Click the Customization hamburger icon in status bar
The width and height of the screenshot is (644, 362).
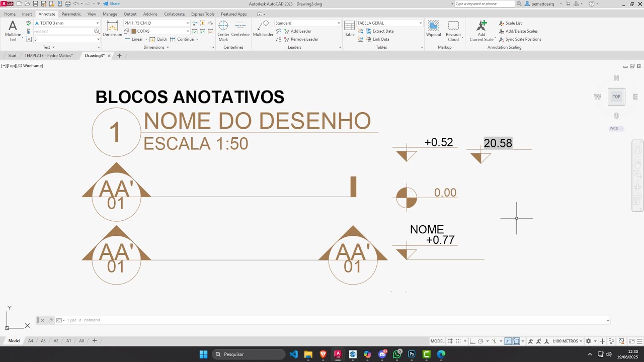tap(639, 341)
